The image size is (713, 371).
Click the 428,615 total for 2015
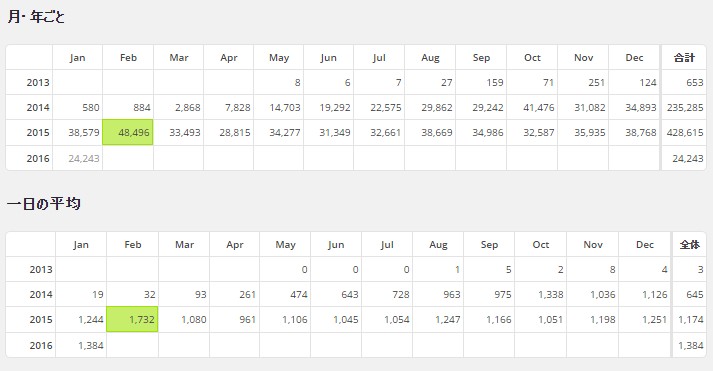tap(684, 132)
